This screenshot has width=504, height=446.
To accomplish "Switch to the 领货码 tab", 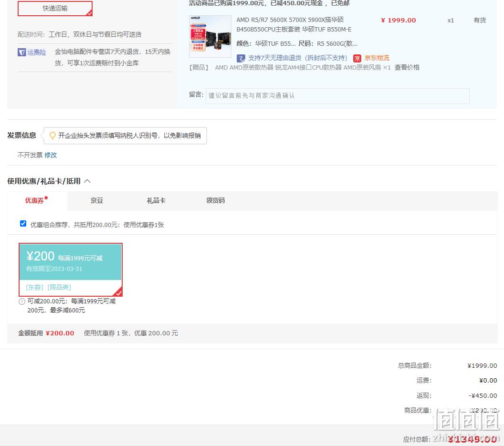I will pyautogui.click(x=215, y=200).
